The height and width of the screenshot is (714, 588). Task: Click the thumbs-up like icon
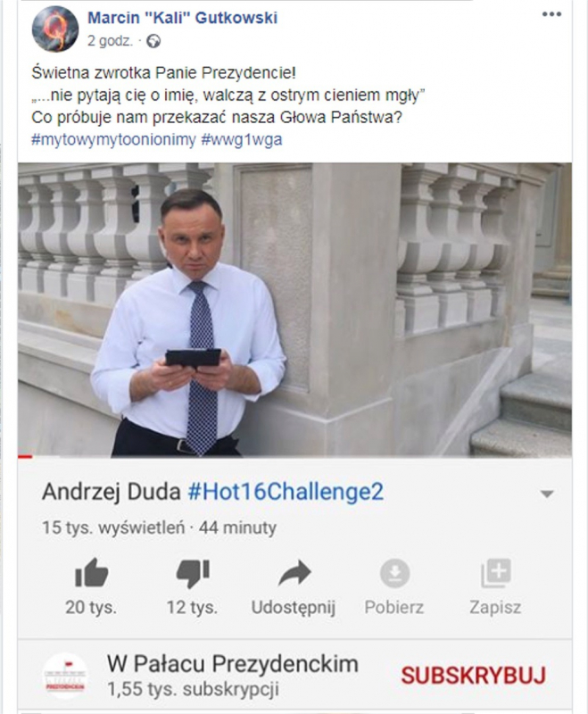click(92, 573)
